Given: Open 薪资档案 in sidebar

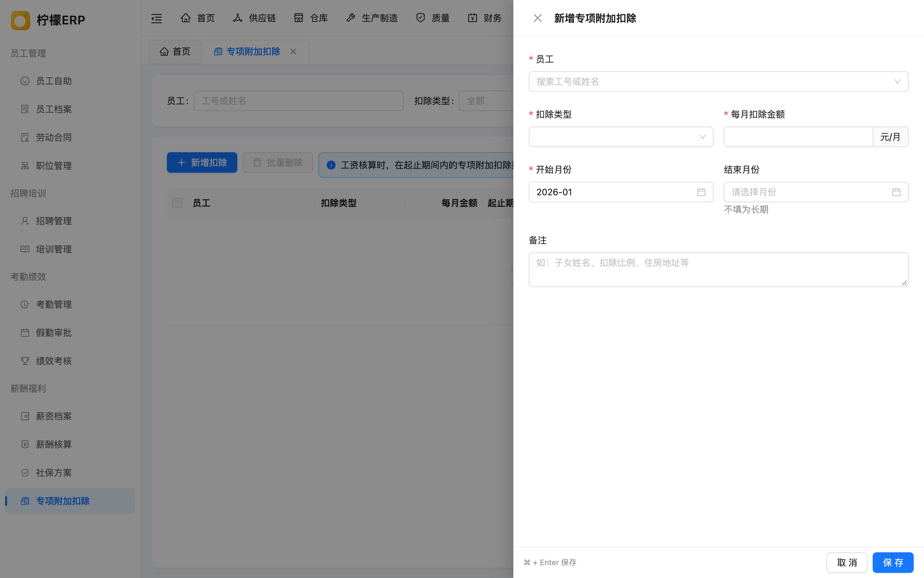Looking at the screenshot, I should [70, 416].
